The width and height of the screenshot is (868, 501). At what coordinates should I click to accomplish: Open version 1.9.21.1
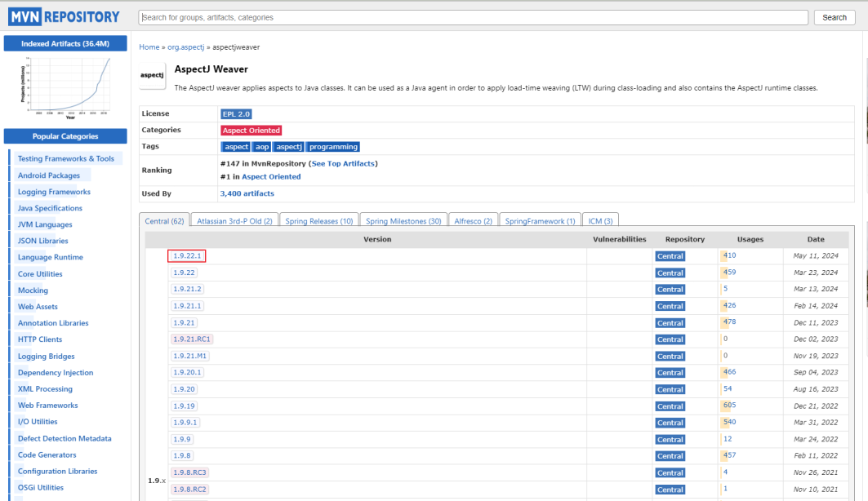tap(187, 306)
